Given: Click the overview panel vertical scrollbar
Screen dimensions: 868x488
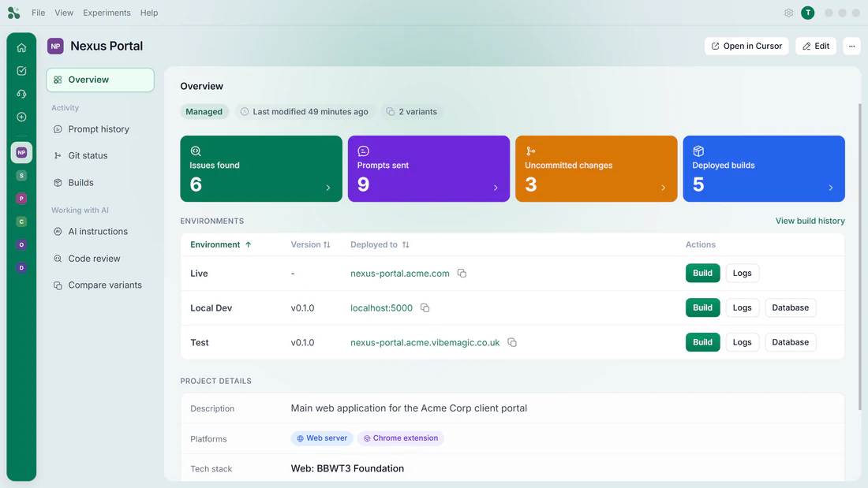Looking at the screenshot, I should [859, 257].
